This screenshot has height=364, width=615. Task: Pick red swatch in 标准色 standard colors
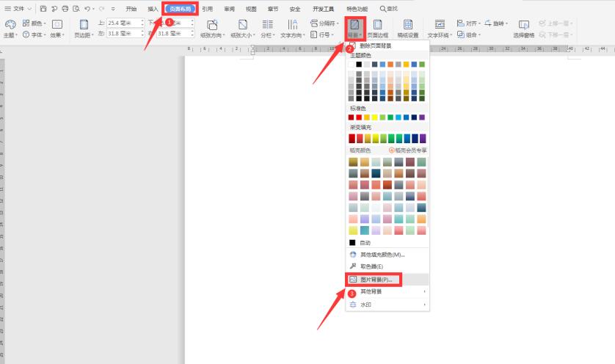359,117
